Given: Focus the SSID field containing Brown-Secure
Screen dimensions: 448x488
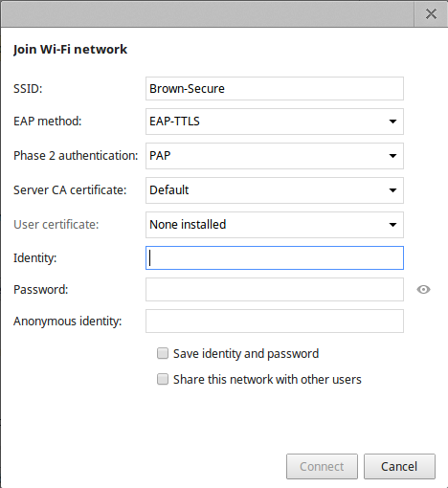Looking at the screenshot, I should [x=275, y=89].
